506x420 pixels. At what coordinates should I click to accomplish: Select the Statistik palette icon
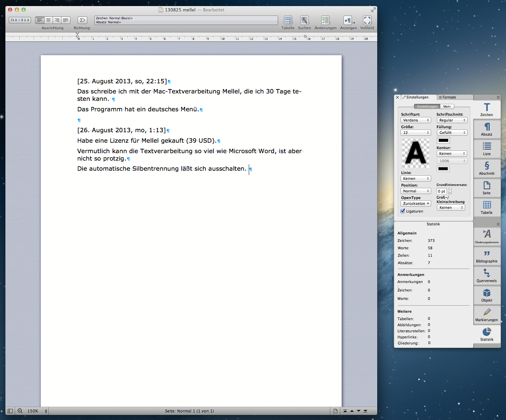487,334
